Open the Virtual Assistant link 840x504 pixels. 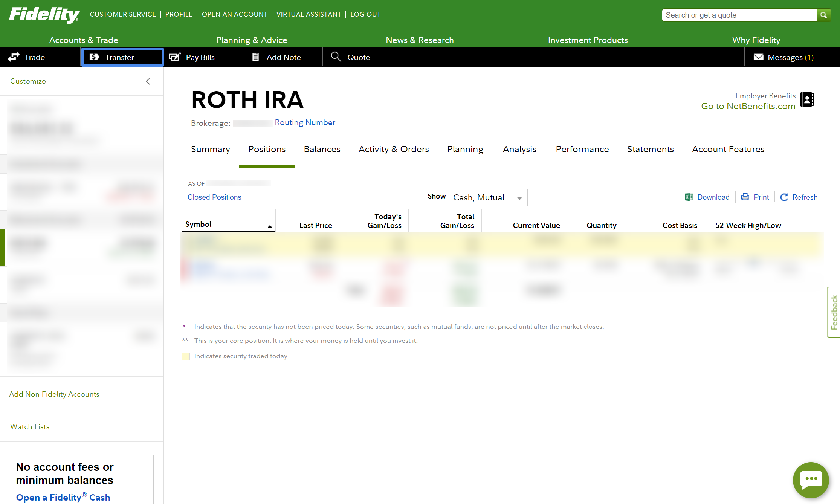309,14
